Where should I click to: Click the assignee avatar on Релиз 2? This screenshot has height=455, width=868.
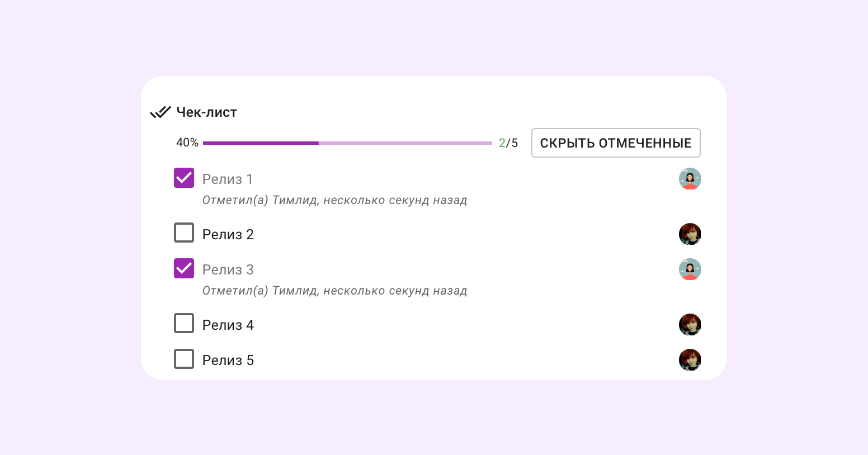tap(690, 234)
